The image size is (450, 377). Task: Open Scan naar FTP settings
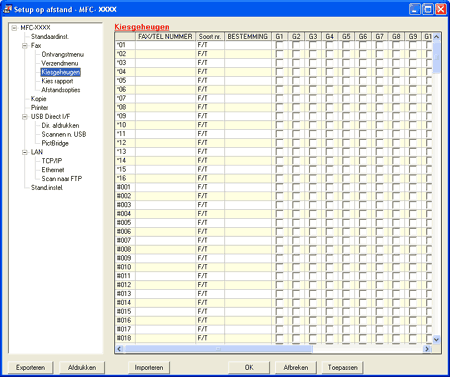tap(62, 179)
